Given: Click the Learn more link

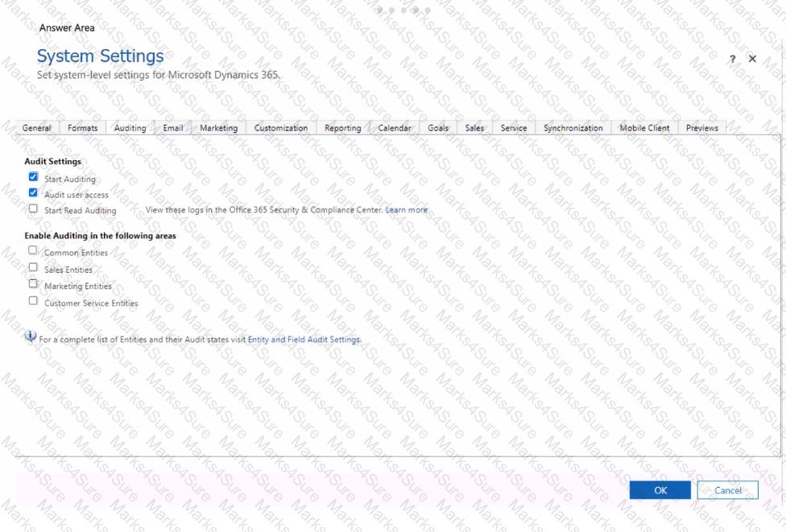Looking at the screenshot, I should pyautogui.click(x=407, y=210).
